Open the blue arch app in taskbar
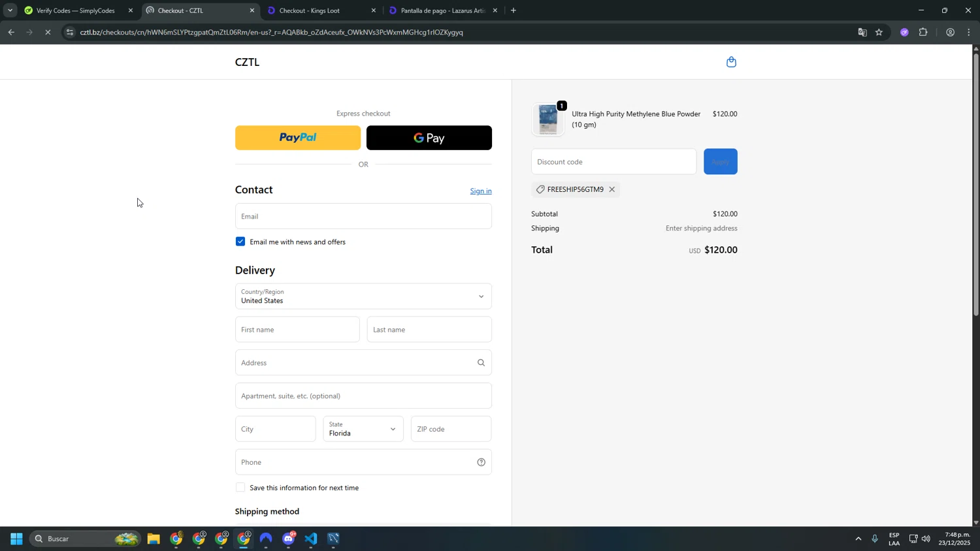 [266, 539]
